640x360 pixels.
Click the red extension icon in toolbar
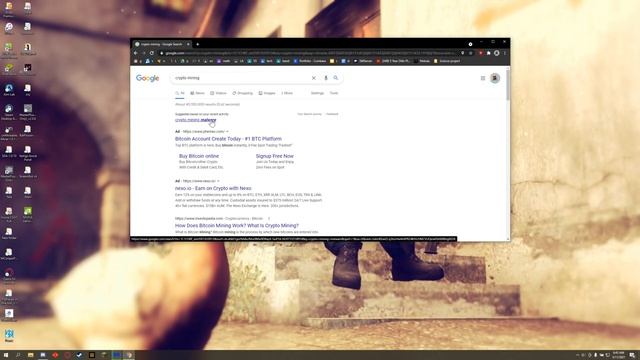pos(480,53)
